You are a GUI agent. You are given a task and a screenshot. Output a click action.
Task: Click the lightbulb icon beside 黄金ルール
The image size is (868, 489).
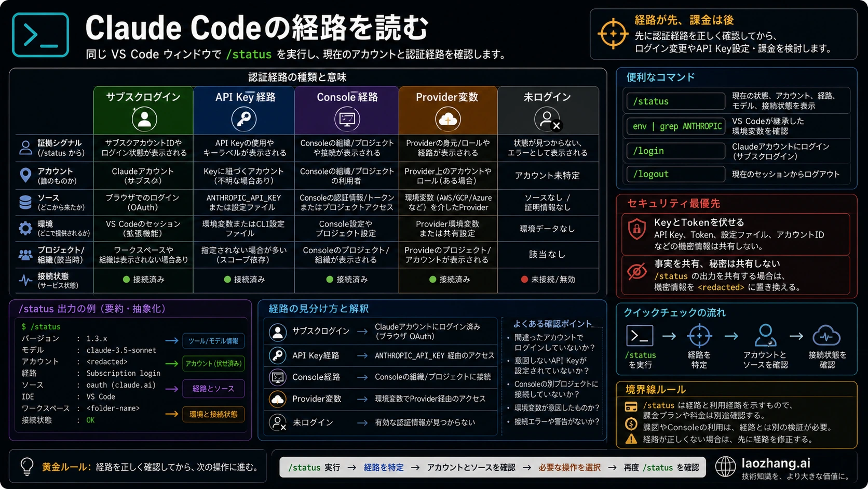(x=26, y=467)
